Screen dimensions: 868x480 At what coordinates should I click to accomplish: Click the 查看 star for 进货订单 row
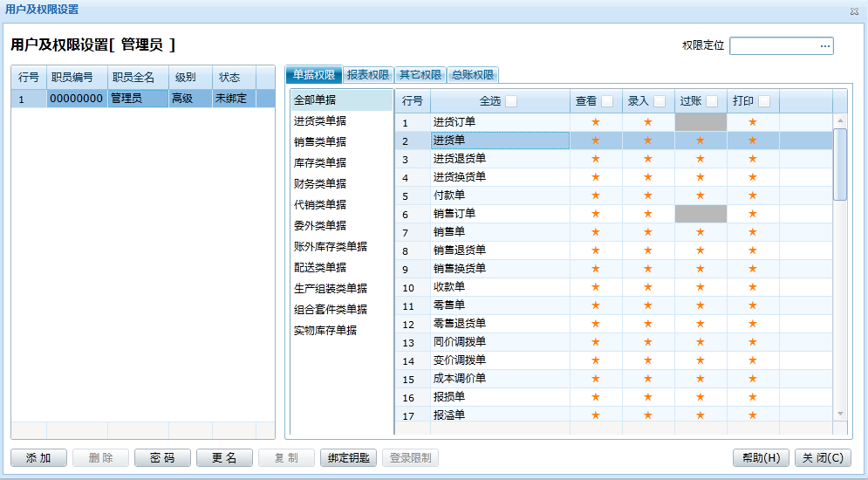pyautogui.click(x=596, y=122)
